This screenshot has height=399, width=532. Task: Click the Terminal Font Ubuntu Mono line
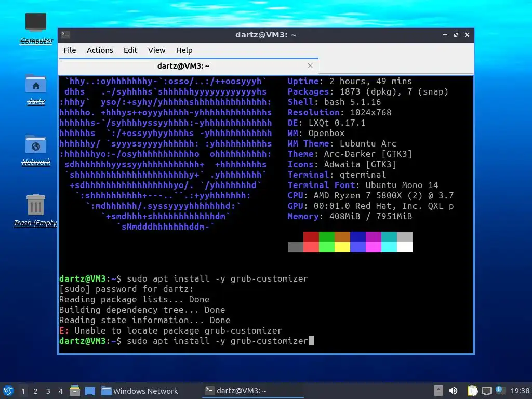point(363,185)
